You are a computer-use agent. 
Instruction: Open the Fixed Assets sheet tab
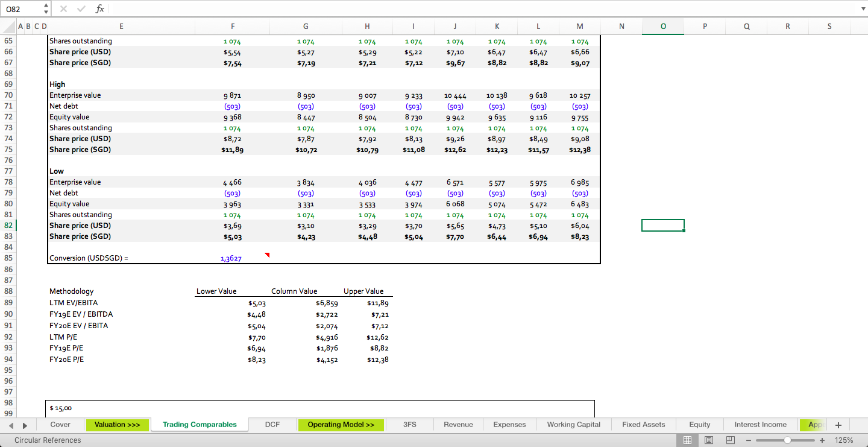643,425
